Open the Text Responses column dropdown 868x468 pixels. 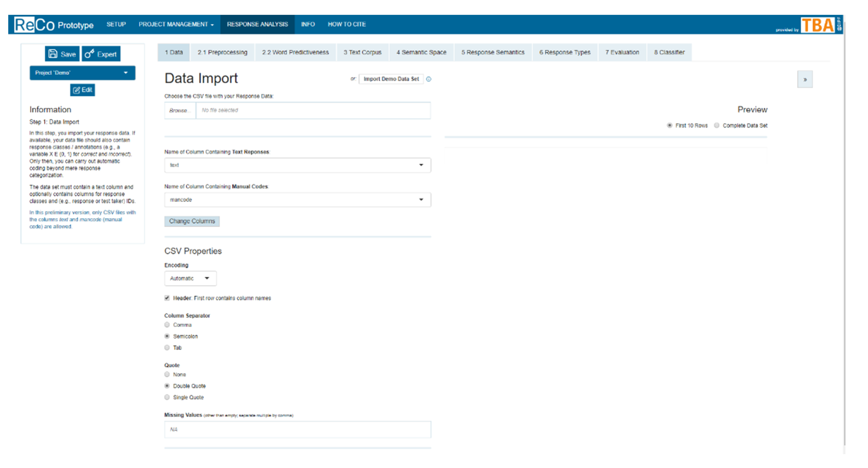297,165
